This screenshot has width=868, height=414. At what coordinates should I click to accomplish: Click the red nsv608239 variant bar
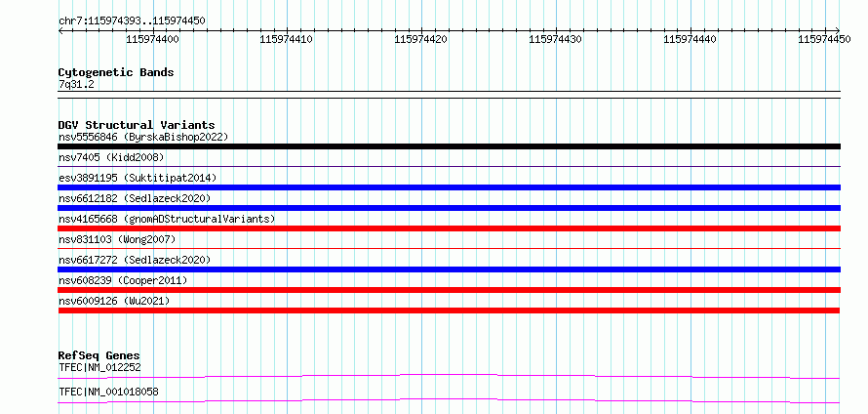tap(449, 290)
